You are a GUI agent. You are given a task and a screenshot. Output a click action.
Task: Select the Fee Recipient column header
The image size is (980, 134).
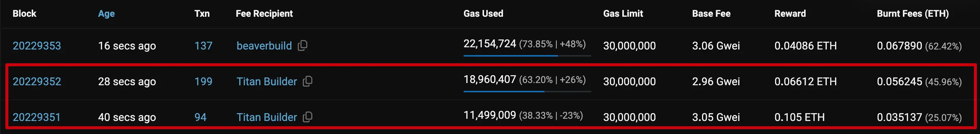point(264,13)
